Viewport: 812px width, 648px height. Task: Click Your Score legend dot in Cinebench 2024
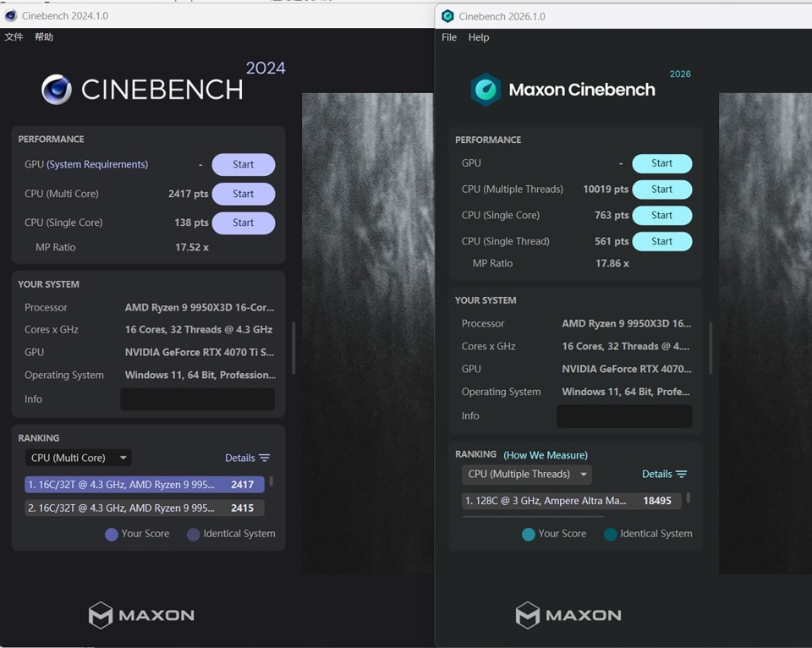tap(112, 535)
